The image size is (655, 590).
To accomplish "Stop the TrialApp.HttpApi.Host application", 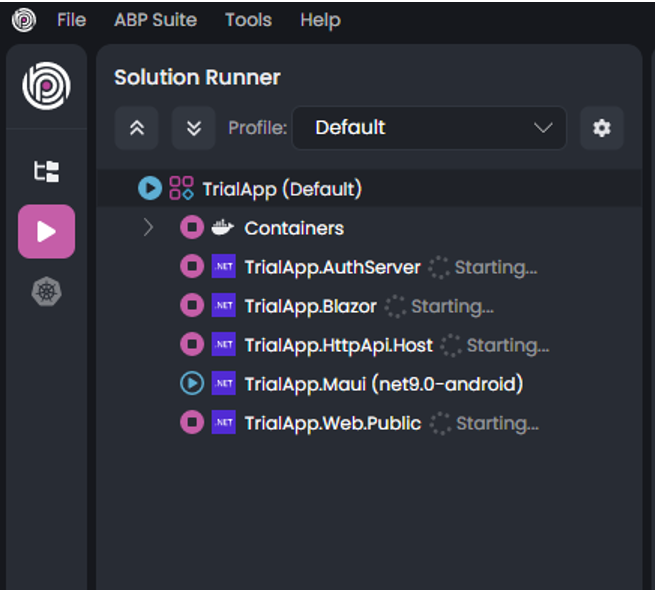I will pos(191,345).
